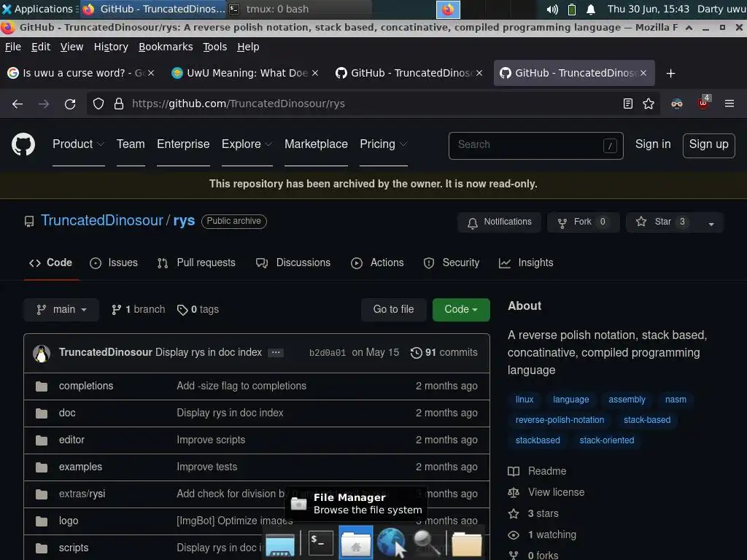
Task: Open the notification bell in top panel
Action: coord(591,9)
